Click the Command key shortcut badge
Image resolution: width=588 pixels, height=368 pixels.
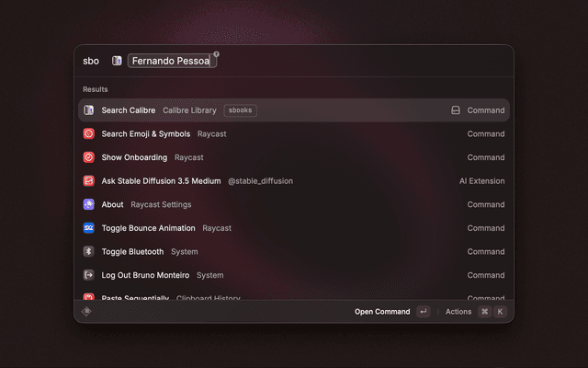click(485, 312)
